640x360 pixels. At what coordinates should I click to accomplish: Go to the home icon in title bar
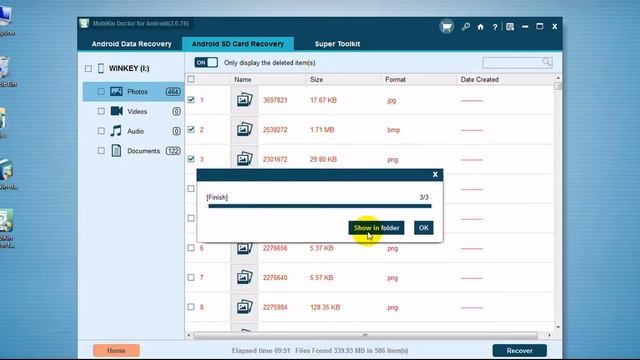coord(480,27)
